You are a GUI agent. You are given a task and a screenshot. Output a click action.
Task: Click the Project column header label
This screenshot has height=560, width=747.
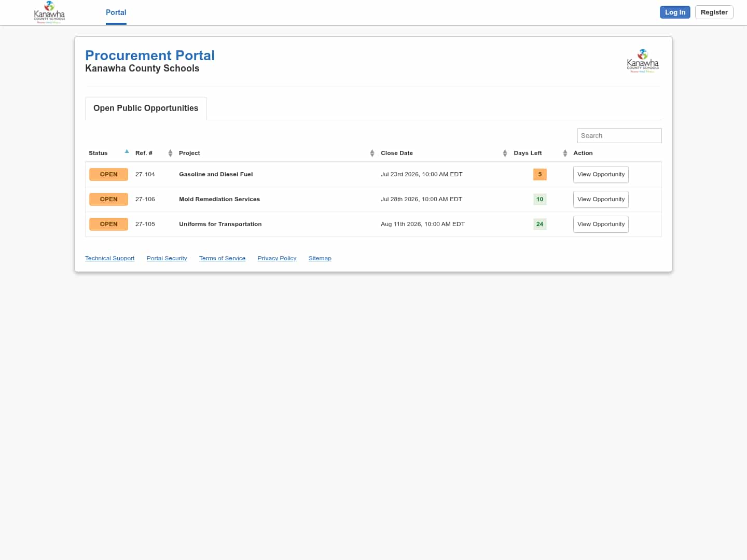(189, 153)
